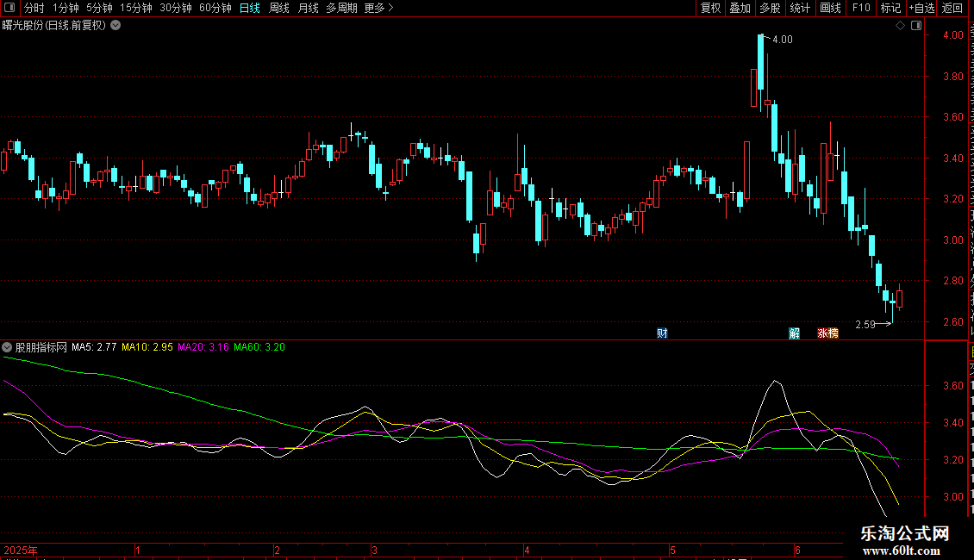Click the MA60: 3.20 label
This screenshot has width=974, height=560.
[x=259, y=347]
